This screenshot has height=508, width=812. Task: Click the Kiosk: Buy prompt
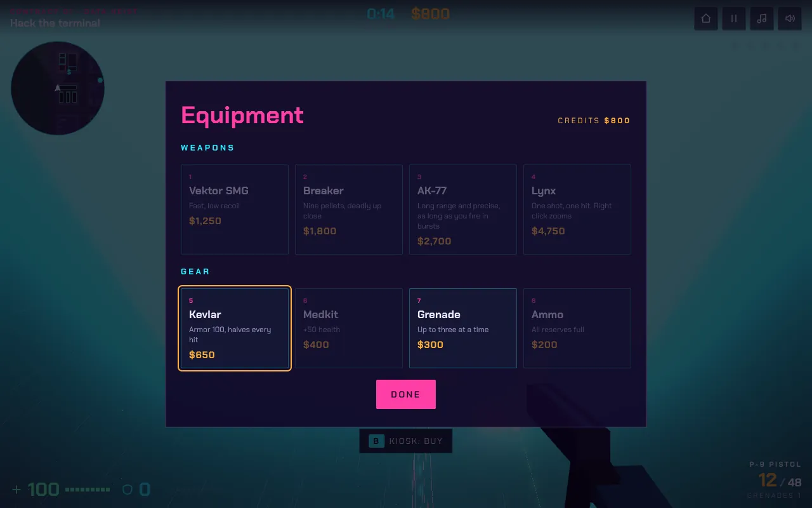pyautogui.click(x=406, y=441)
